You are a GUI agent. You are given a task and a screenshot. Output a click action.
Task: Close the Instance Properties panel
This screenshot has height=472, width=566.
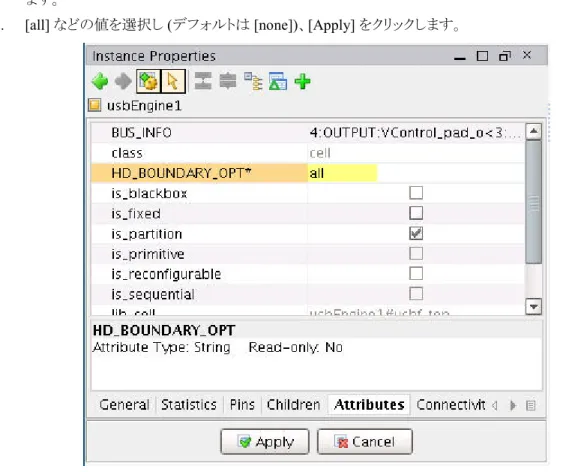click(x=527, y=55)
